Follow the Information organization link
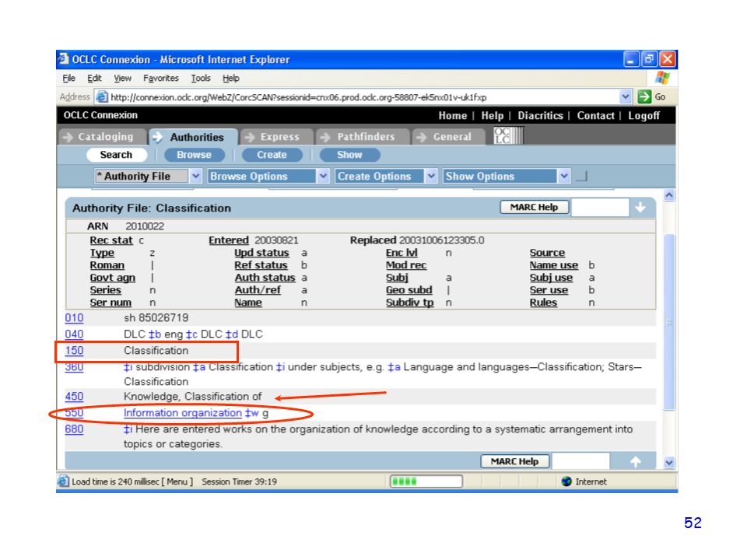Viewport: 747px width, 560px height. pos(183,413)
